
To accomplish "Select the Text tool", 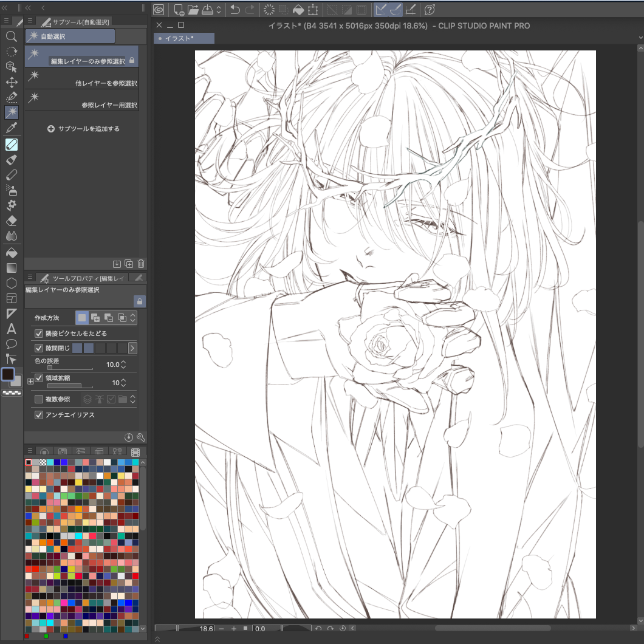I will [11, 329].
